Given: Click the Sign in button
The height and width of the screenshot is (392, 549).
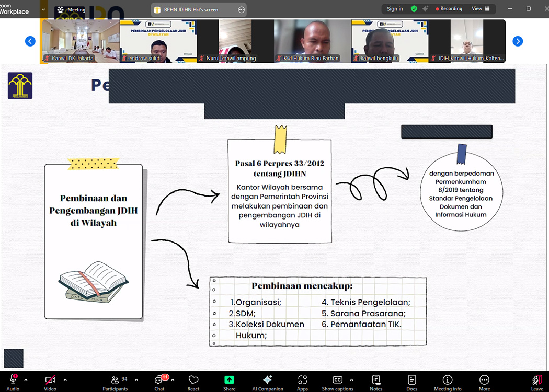Looking at the screenshot, I should tap(395, 9).
